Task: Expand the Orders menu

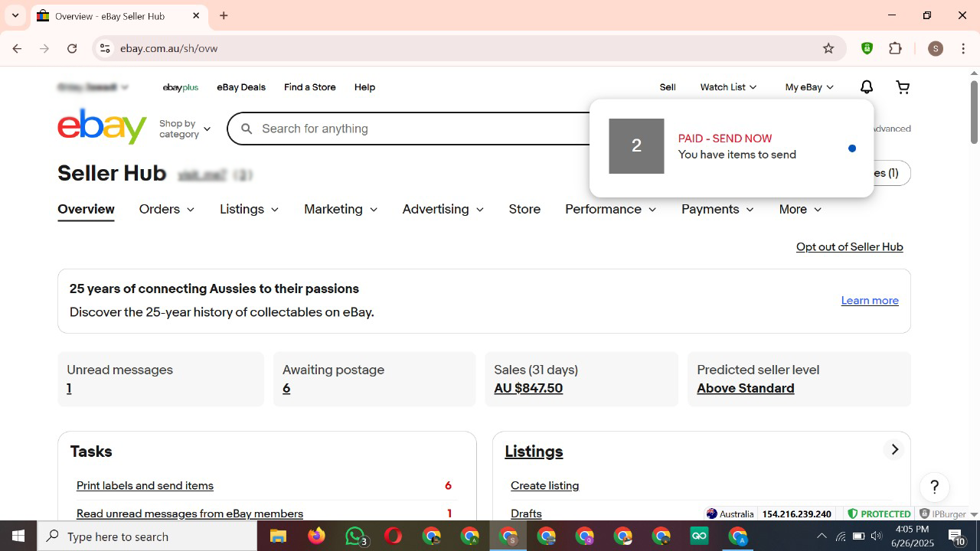Action: click(167, 209)
